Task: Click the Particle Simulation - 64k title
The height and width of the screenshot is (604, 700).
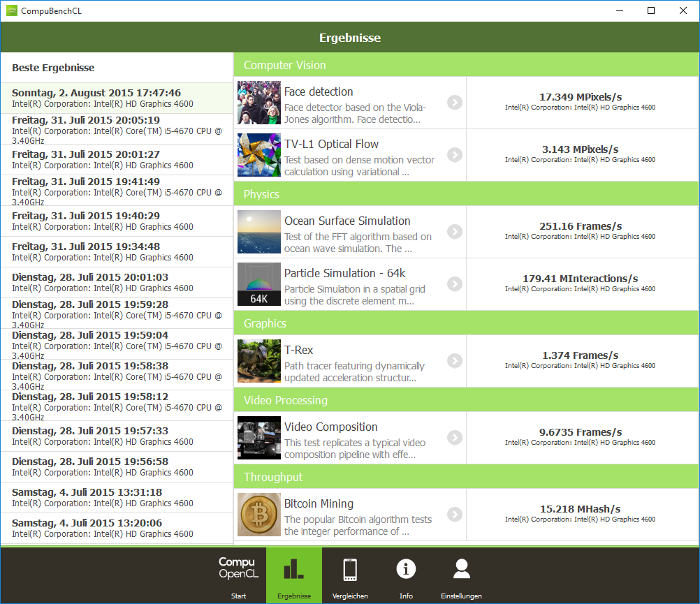Action: (x=344, y=273)
